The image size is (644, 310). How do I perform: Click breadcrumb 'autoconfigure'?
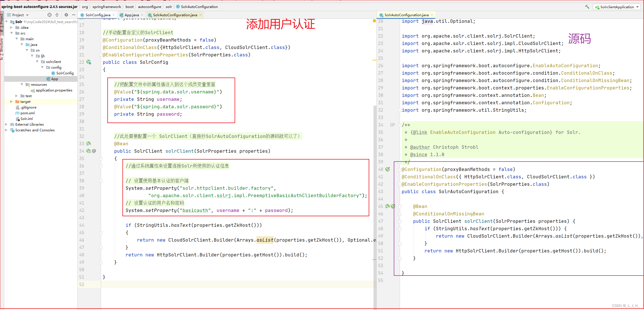coord(149,7)
